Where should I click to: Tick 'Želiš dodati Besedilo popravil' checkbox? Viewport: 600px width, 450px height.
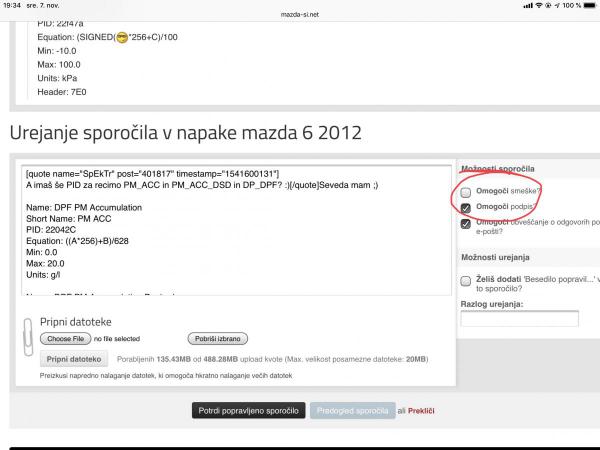point(466,281)
